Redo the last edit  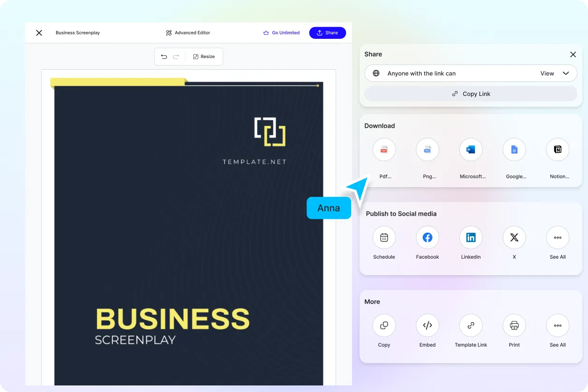[x=176, y=57]
